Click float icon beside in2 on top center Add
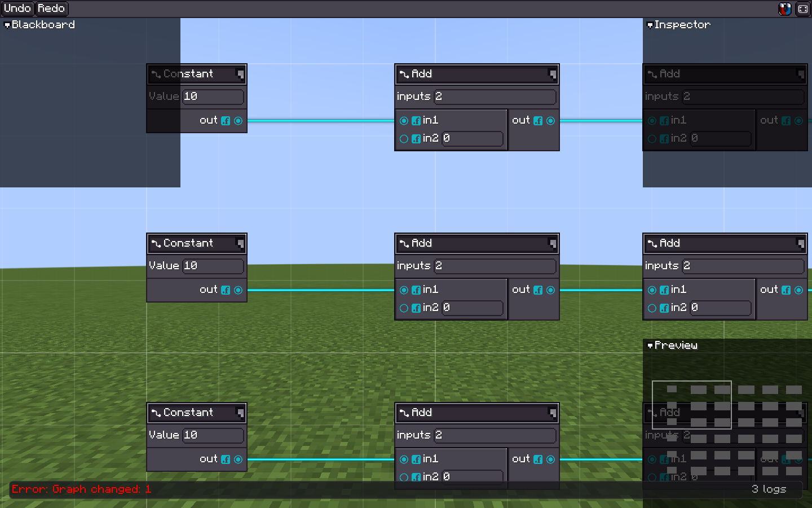 tap(416, 139)
